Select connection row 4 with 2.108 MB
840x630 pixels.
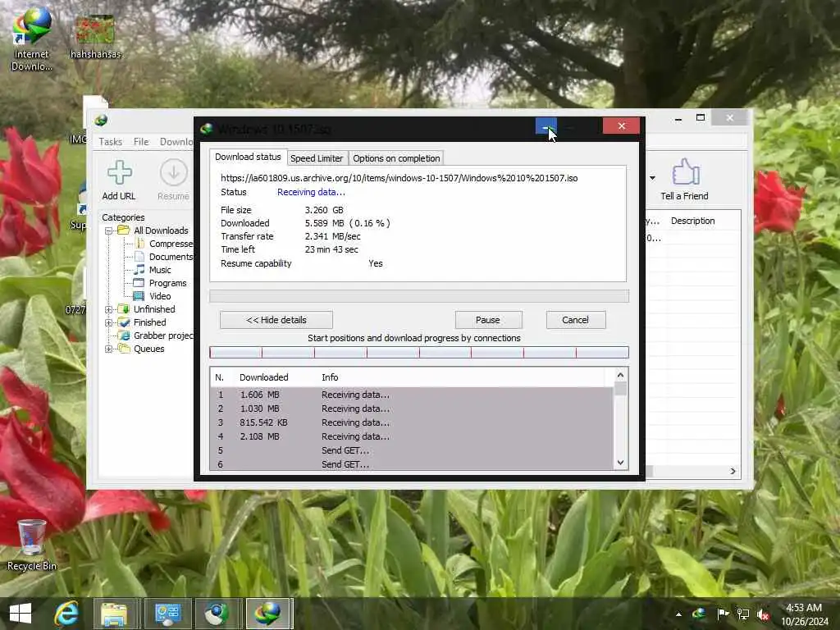[x=412, y=436]
